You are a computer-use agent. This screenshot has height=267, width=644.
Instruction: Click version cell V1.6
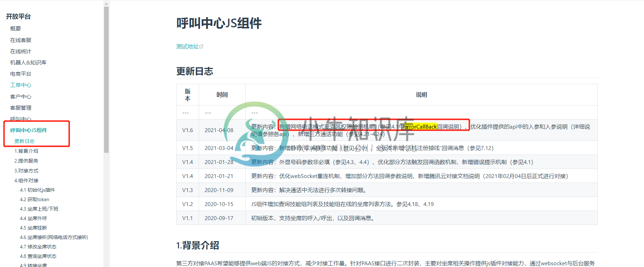tap(187, 130)
